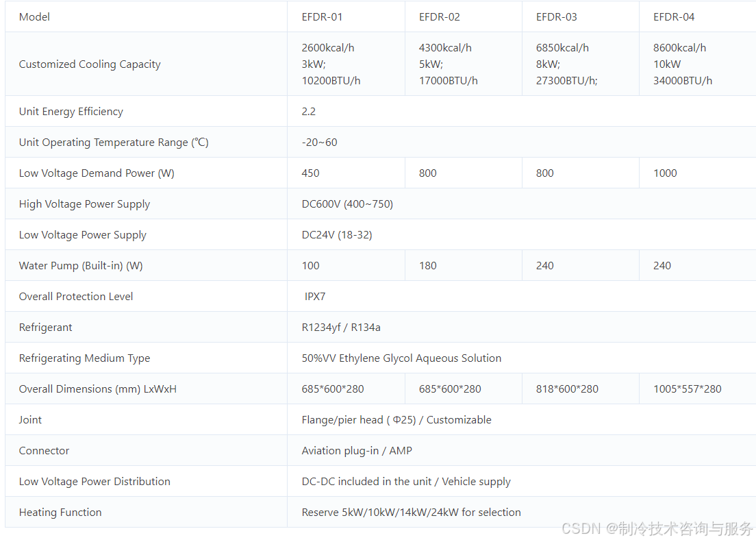Click the 'Customized Cooling Capacity' row label

[x=90, y=64]
